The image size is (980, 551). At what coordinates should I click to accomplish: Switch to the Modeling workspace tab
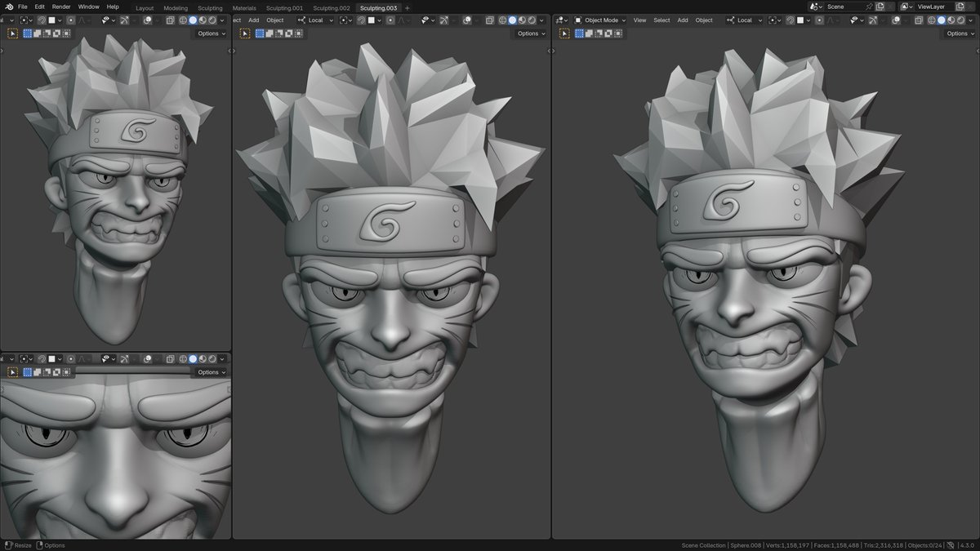point(176,8)
